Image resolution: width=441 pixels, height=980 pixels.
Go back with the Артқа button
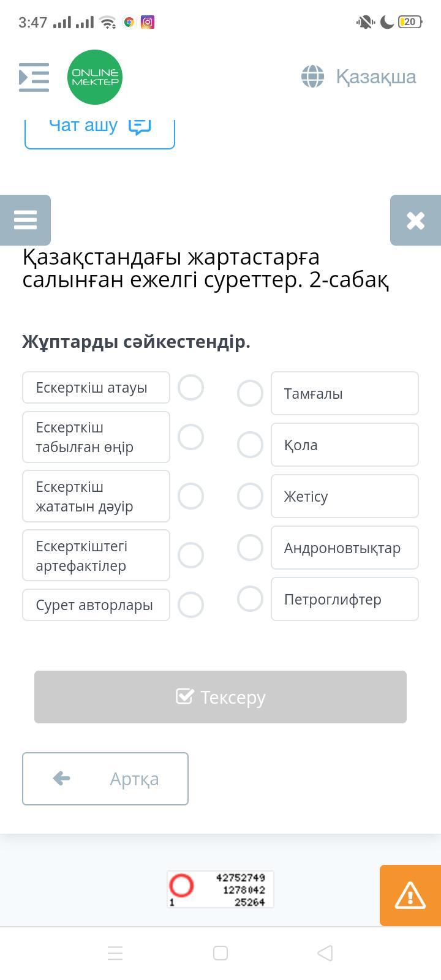point(105,778)
